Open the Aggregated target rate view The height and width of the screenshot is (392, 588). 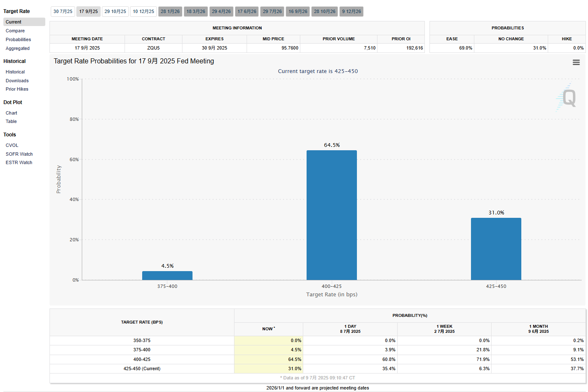click(18, 48)
